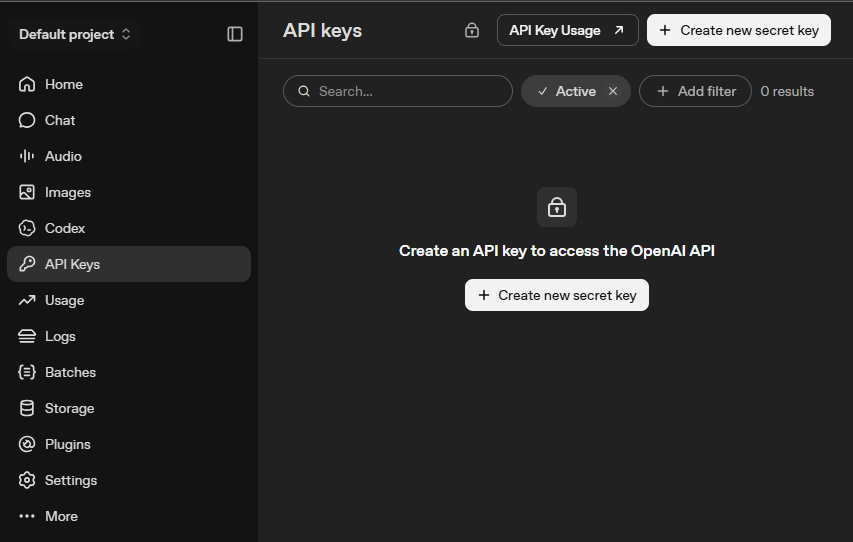Open the API Key Usage link button
The image size is (853, 542).
[x=567, y=30]
